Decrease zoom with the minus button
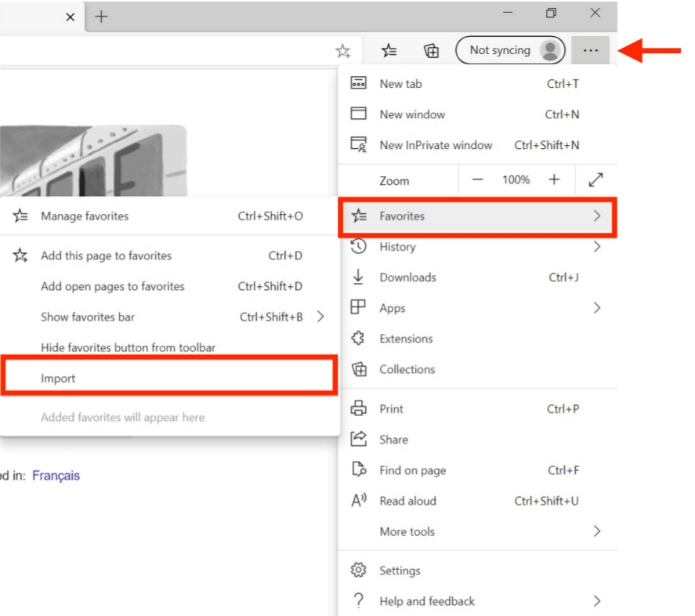 pyautogui.click(x=477, y=179)
